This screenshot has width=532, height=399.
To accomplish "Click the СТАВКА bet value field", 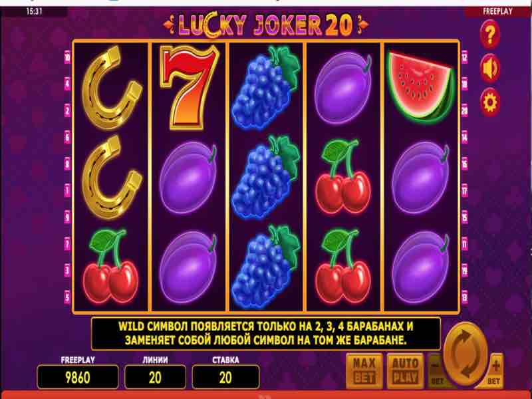I will 225,377.
